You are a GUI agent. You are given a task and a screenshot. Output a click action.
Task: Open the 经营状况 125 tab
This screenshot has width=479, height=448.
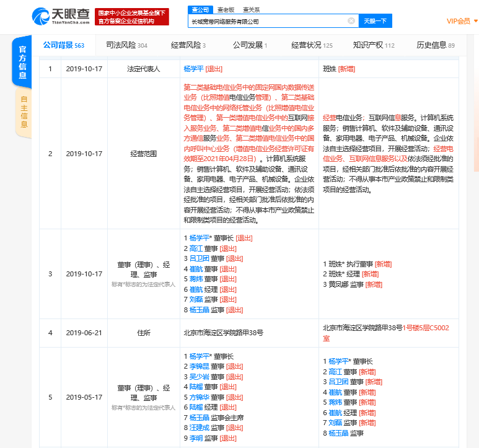[x=312, y=45]
